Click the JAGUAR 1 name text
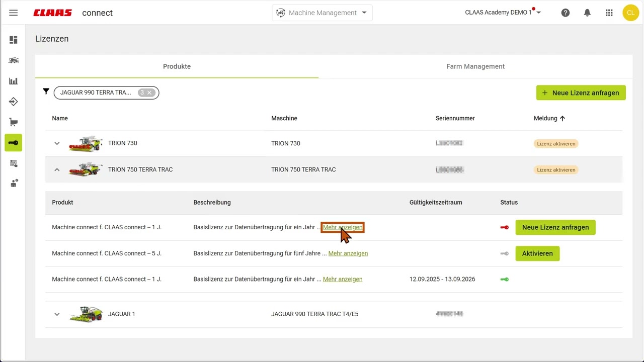The height and width of the screenshot is (362, 644). point(122,314)
